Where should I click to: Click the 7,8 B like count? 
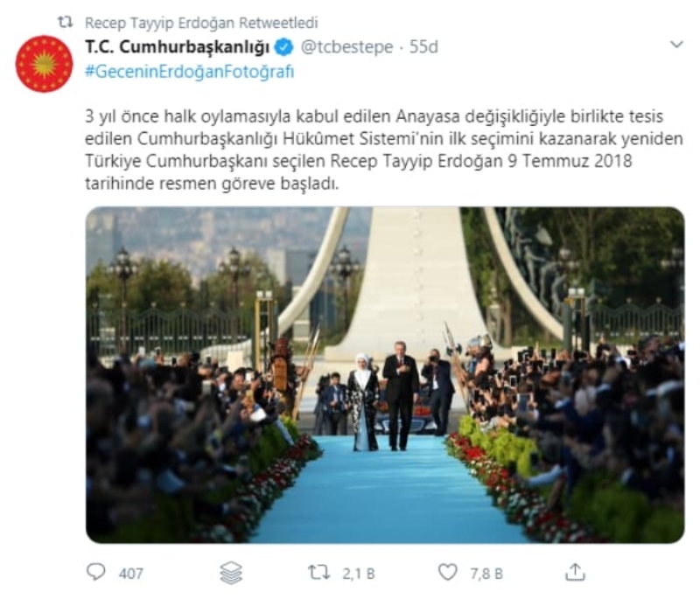click(486, 574)
